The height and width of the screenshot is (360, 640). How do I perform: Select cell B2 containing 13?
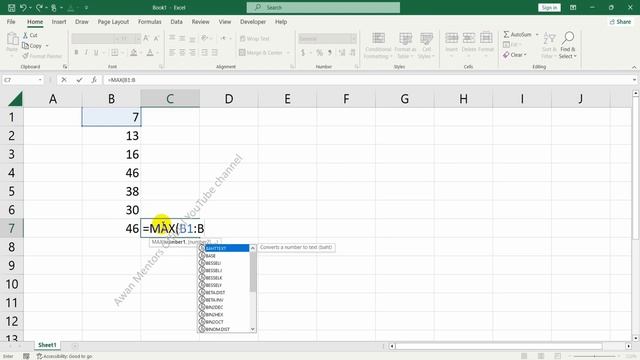(x=111, y=136)
